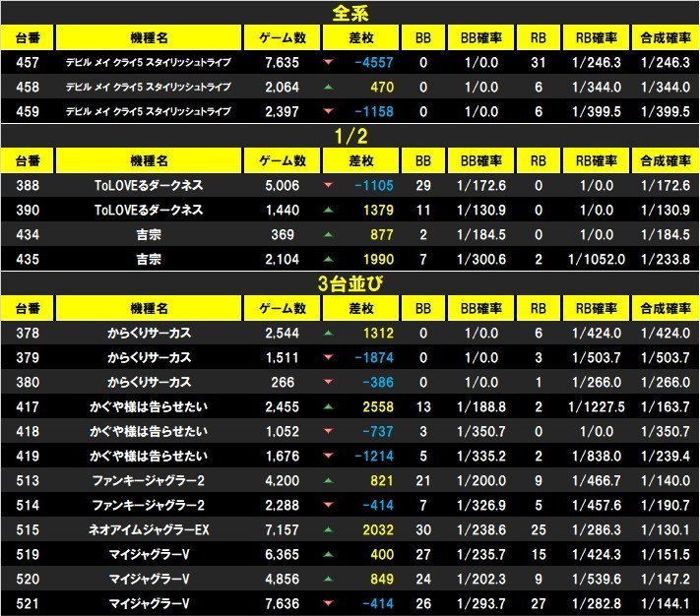
Task: Click the 機種名 header in 1/2 table
Action: tap(149, 160)
